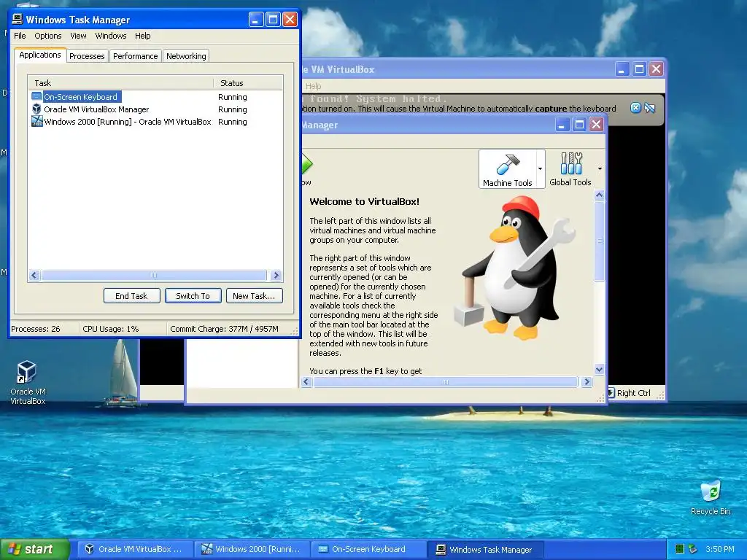The width and height of the screenshot is (747, 560).
Task: Click the Task Manager title bar icon
Action: (x=18, y=19)
